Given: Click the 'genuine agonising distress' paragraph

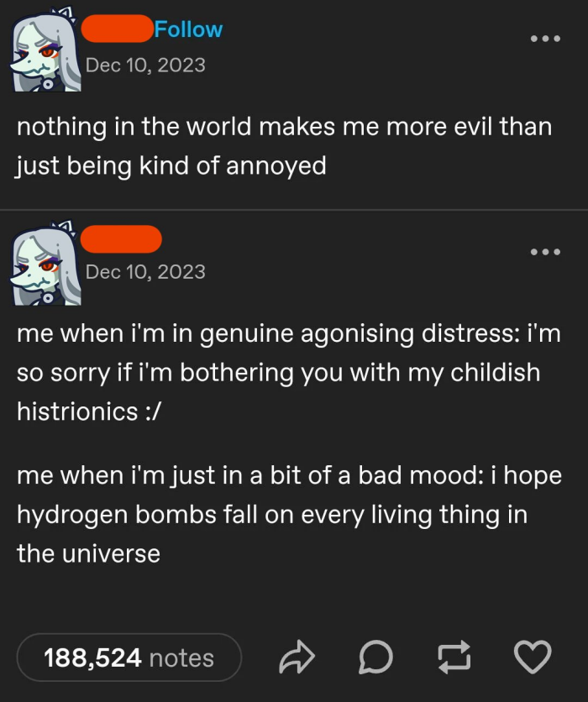Looking at the screenshot, I should point(289,373).
